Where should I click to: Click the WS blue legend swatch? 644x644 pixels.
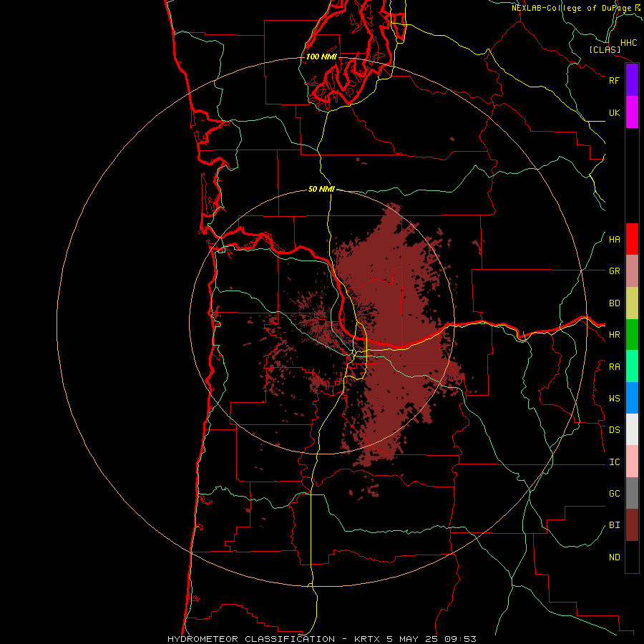coord(632,398)
